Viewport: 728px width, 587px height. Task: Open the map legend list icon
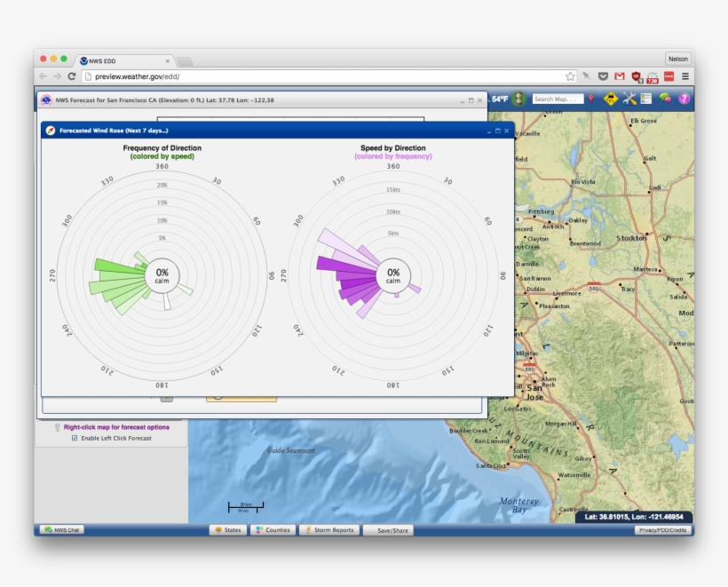pyautogui.click(x=646, y=99)
